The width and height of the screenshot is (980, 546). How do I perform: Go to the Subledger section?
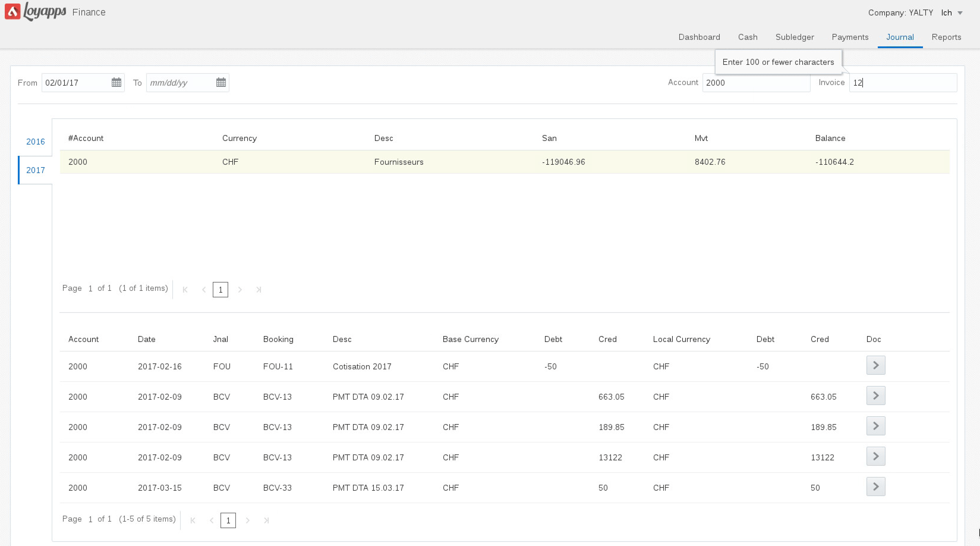[794, 37]
